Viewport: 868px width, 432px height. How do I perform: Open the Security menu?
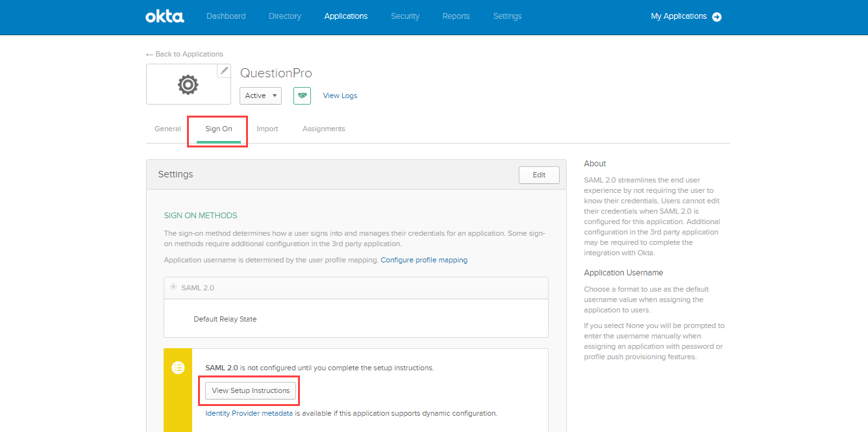click(x=405, y=16)
